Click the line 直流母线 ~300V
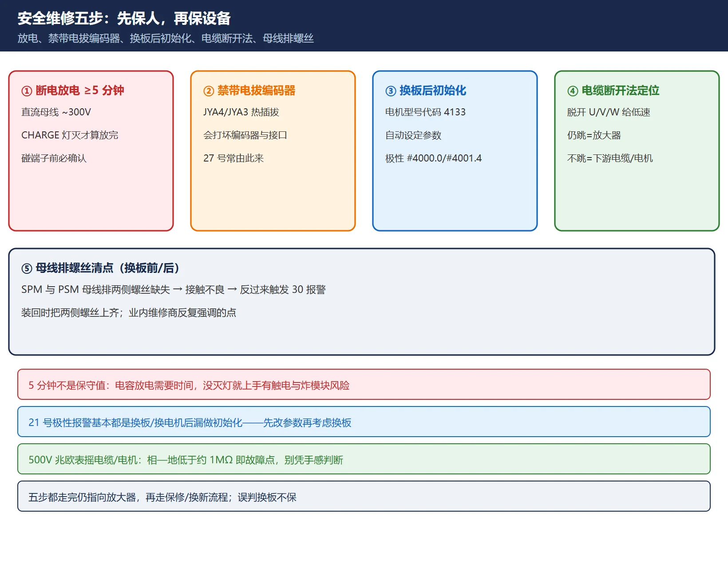 [x=56, y=112]
